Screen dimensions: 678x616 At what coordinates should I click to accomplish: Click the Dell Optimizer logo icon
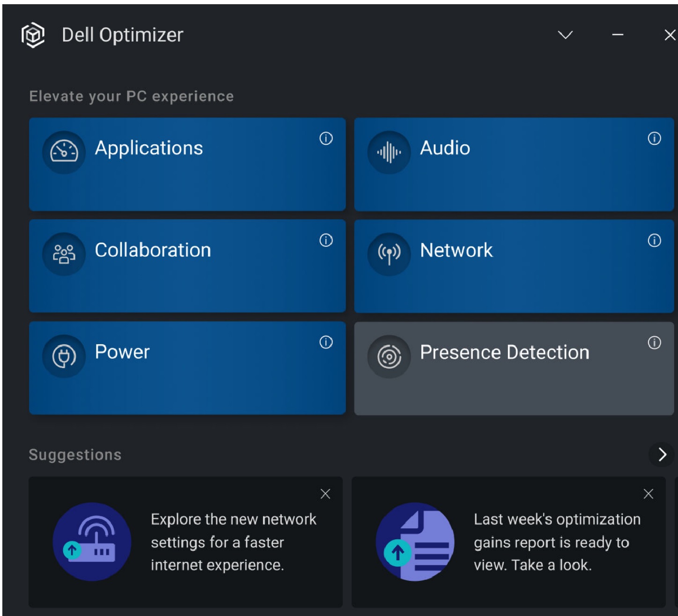coord(33,35)
